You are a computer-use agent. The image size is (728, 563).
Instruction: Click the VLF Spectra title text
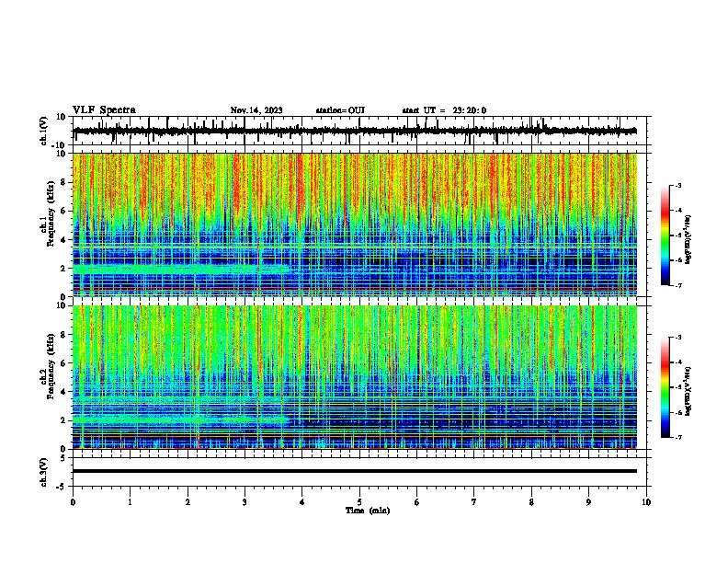coord(104,110)
